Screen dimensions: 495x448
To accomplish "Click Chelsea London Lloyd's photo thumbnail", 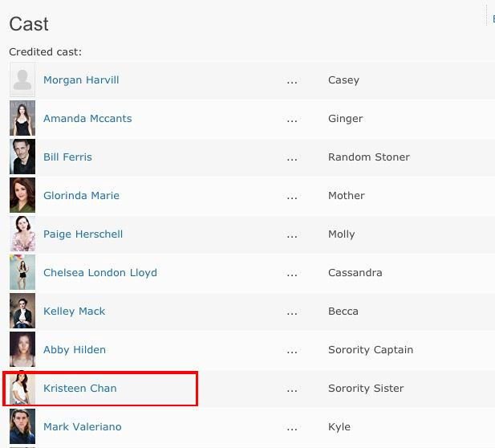I will 22,273.
